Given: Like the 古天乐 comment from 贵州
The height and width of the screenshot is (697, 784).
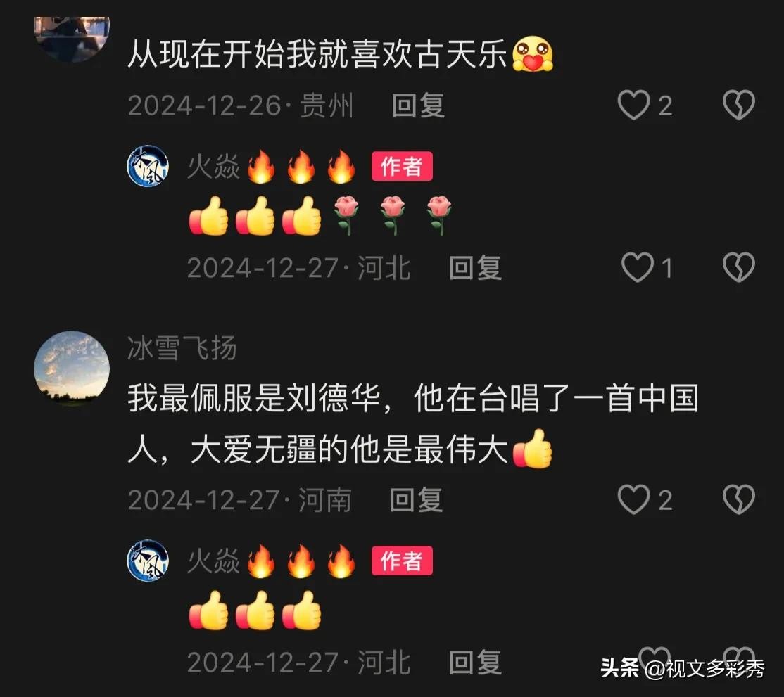Looking at the screenshot, I should click(x=633, y=105).
